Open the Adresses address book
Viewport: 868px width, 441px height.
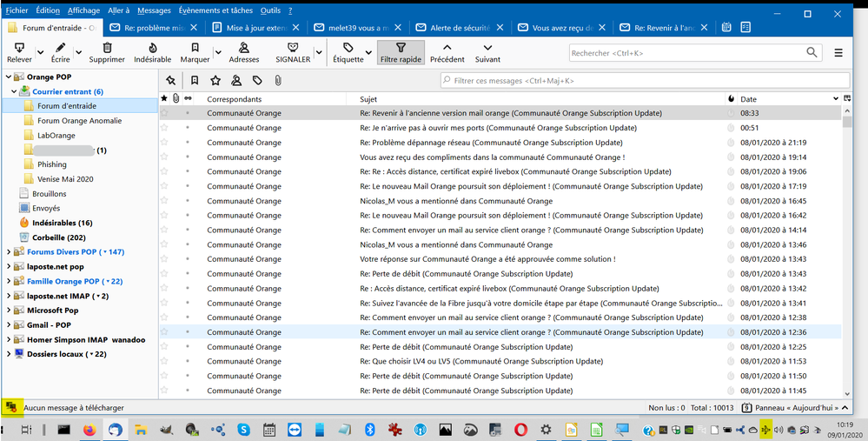pos(243,49)
